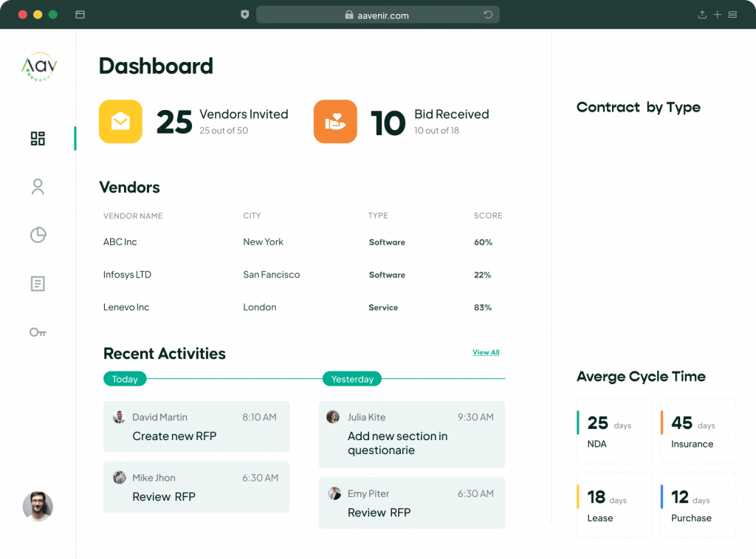Click the 9:30 AM timestamp
This screenshot has width=756, height=559.
[x=475, y=417]
